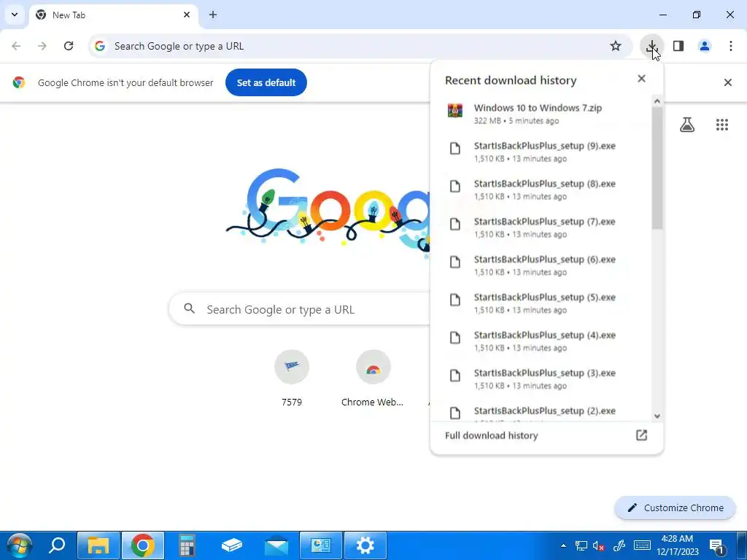Click file icon of setup (6).exe row
Image resolution: width=747 pixels, height=560 pixels.
pyautogui.click(x=455, y=262)
